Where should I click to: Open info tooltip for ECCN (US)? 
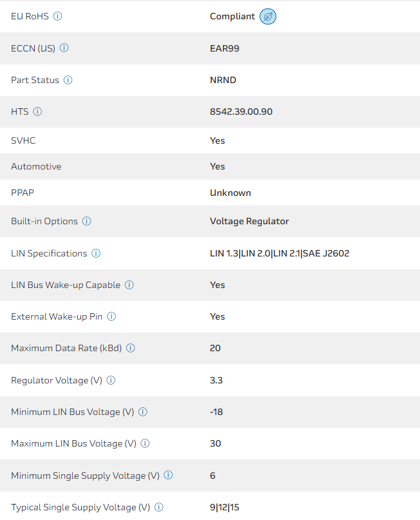(64, 48)
